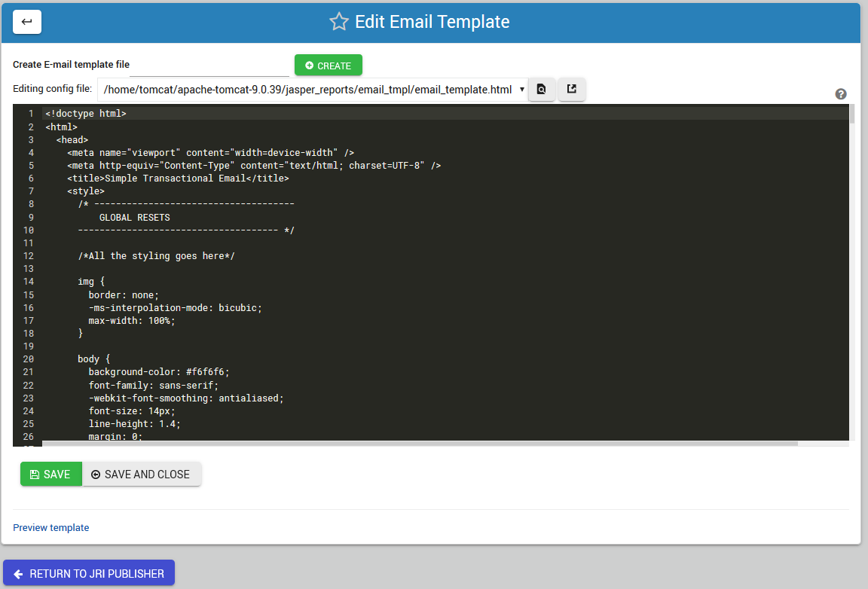Click line number 20 in the gutter
Screen dimensions: 868x589
point(28,359)
